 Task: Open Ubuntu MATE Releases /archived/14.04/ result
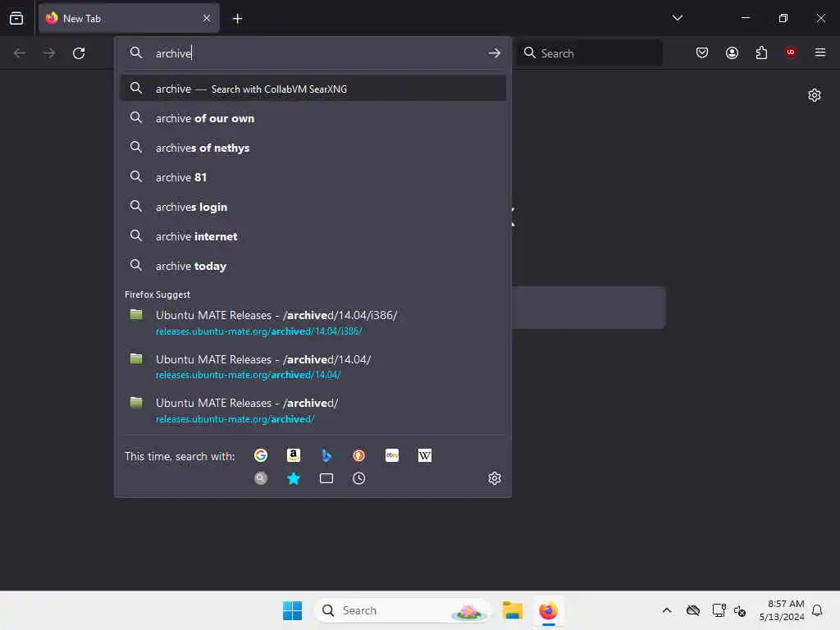pyautogui.click(x=313, y=367)
